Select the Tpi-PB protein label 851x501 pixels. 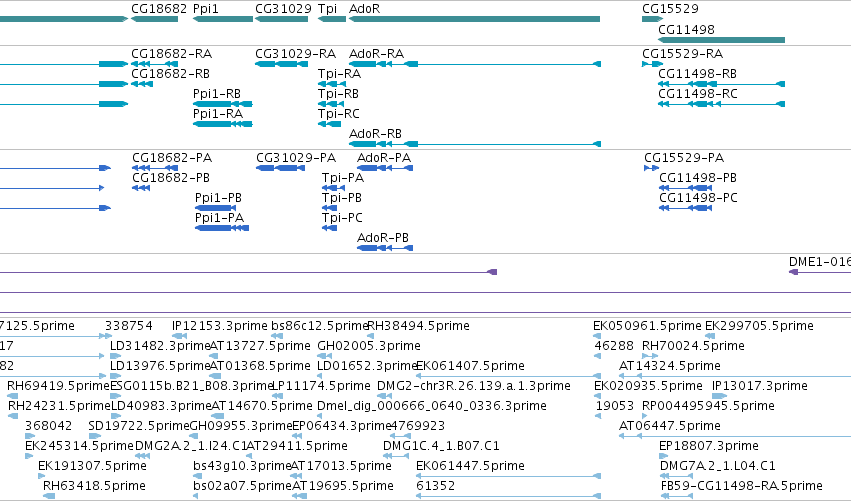tap(341, 198)
